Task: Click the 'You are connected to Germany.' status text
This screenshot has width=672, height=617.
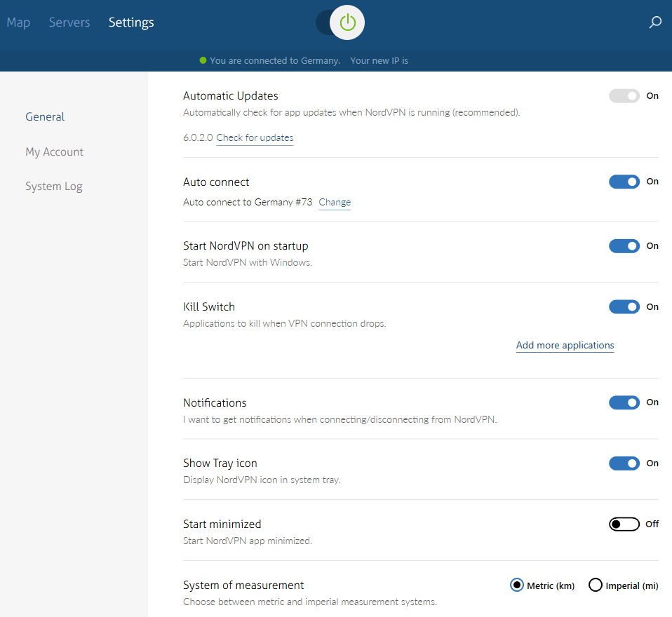Action: point(275,61)
